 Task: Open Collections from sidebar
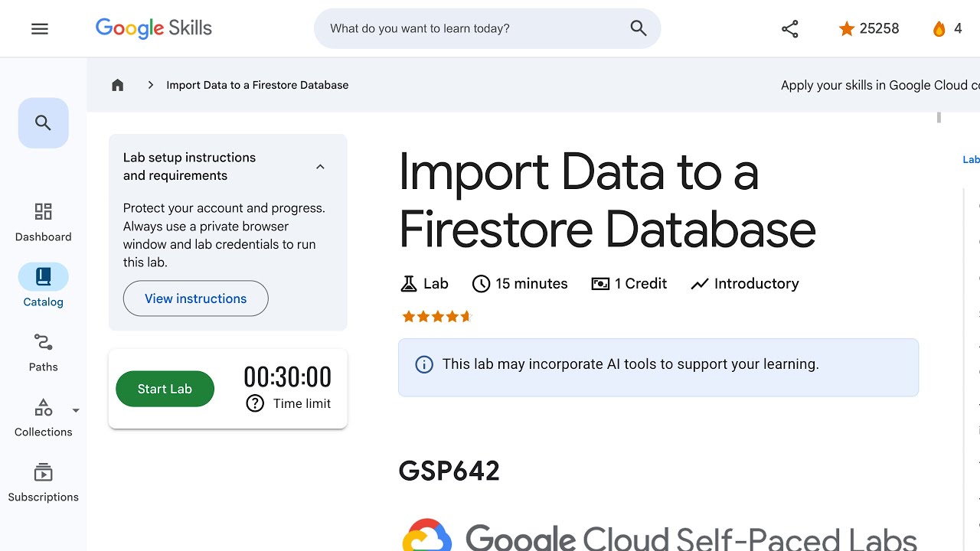[44, 418]
